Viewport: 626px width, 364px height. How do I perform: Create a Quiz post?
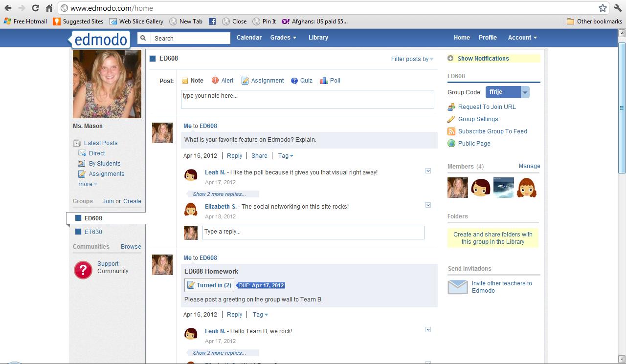point(302,80)
